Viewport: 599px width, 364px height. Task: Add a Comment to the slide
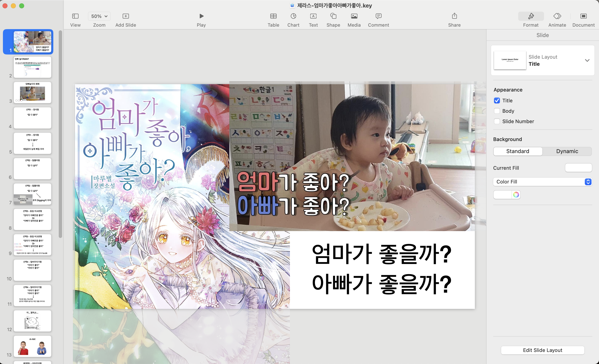(x=378, y=16)
